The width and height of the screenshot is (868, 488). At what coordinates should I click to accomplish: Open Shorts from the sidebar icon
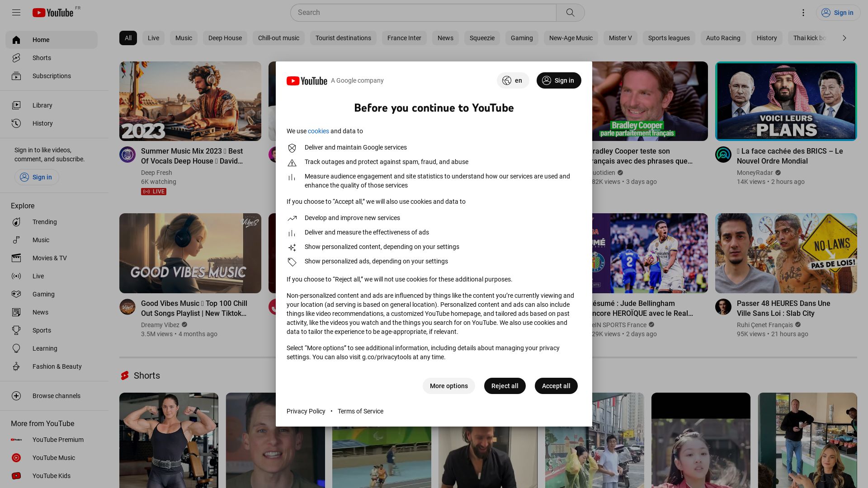tap(16, 58)
